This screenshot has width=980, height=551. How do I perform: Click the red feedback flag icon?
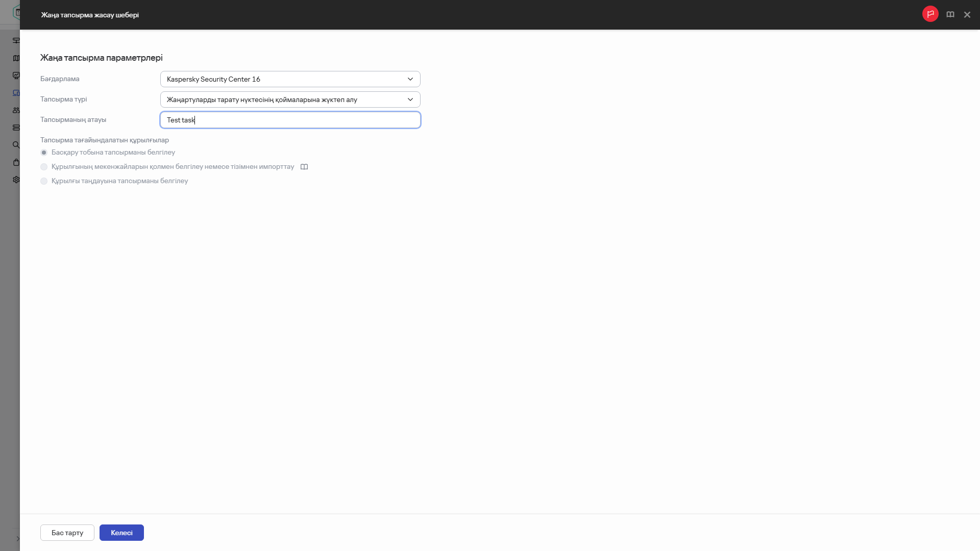pyautogui.click(x=930, y=14)
